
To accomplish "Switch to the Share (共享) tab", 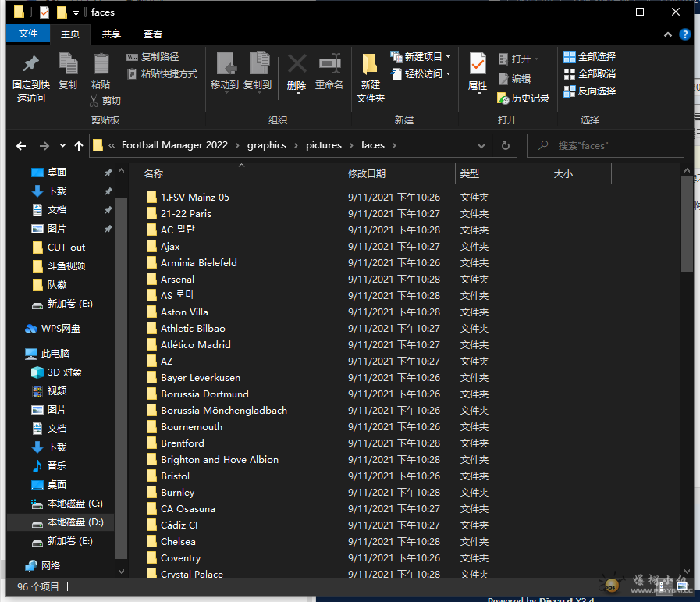I will click(x=111, y=34).
